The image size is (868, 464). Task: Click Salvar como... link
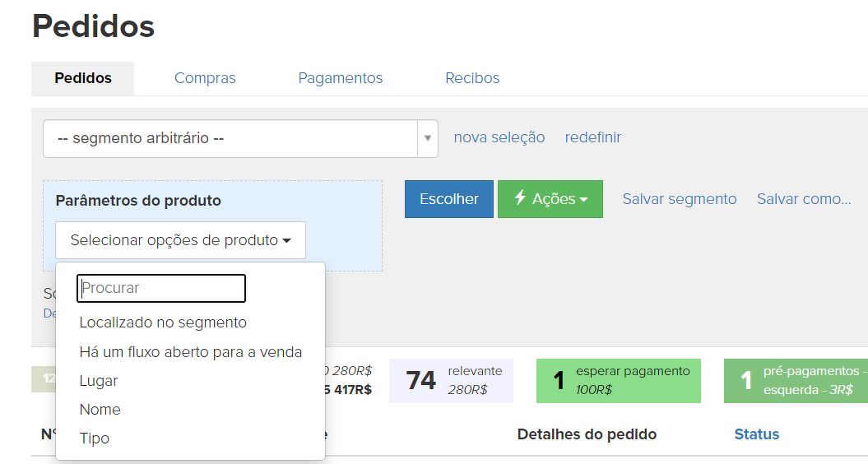pos(804,199)
